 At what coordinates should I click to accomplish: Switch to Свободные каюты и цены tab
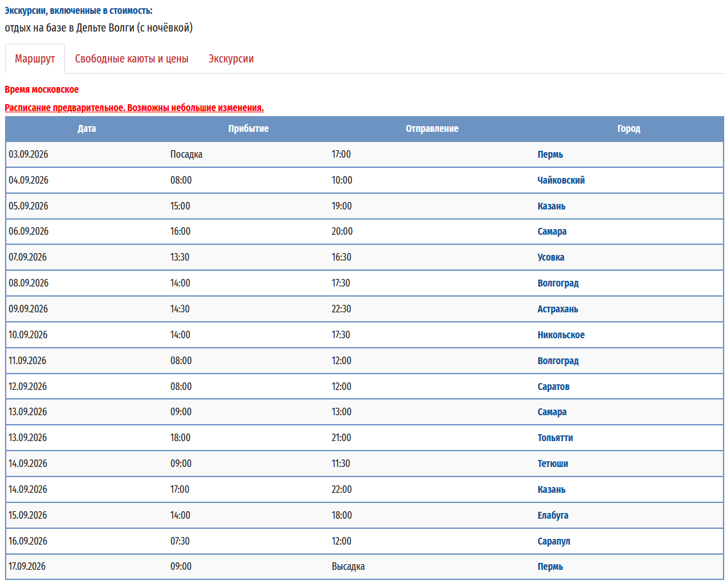[x=131, y=59]
